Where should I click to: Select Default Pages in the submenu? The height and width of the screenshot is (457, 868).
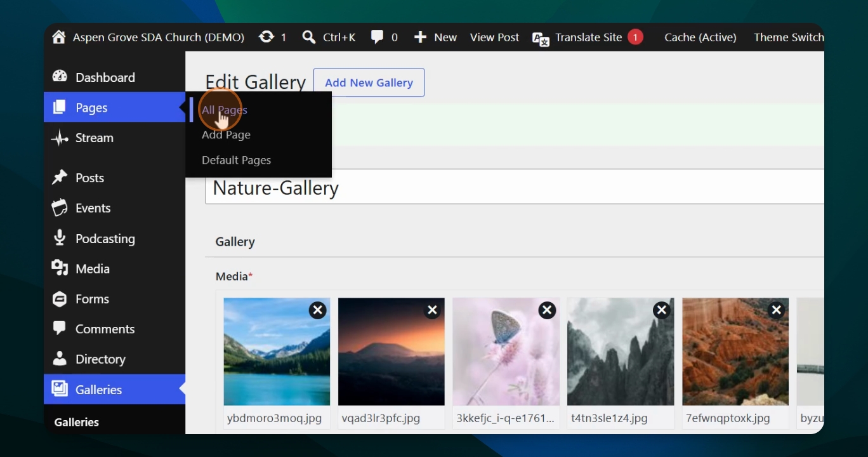click(236, 160)
